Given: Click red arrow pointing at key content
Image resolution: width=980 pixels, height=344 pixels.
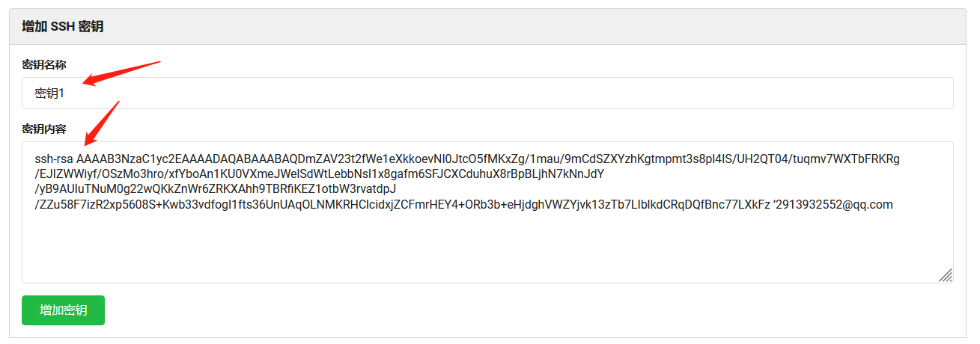Looking at the screenshot, I should pos(102,123).
